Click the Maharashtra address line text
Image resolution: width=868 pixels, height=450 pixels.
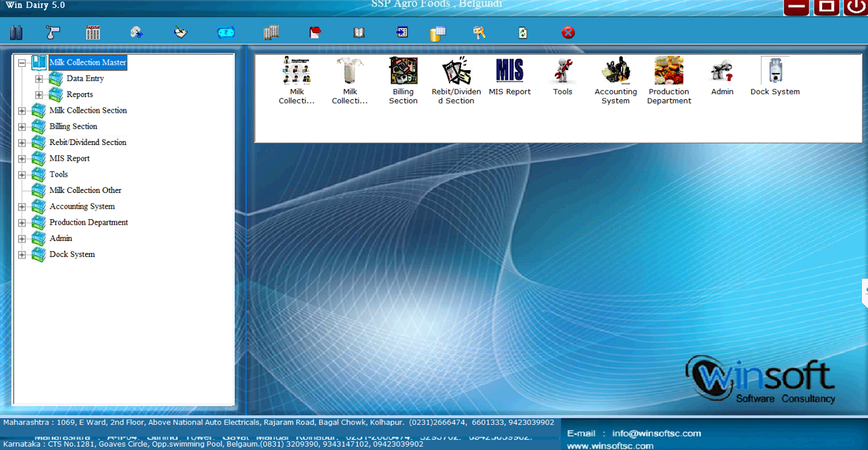click(x=279, y=422)
